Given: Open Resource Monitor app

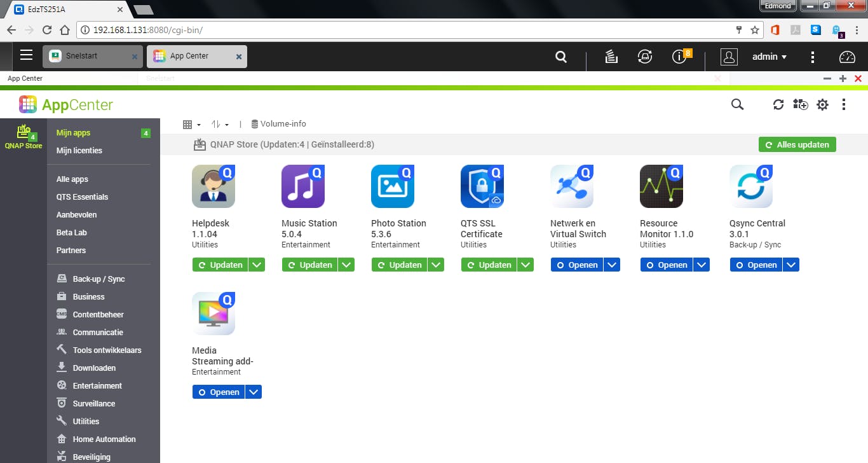Looking at the screenshot, I should click(x=666, y=265).
